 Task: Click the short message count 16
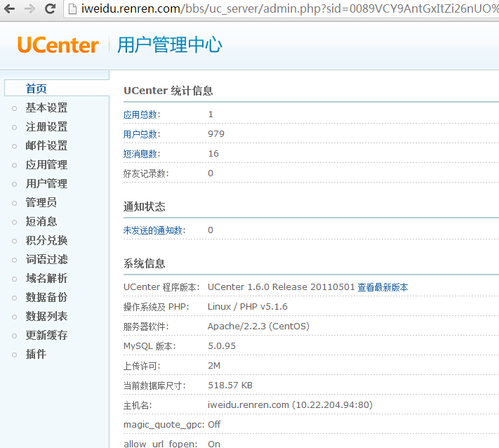click(213, 154)
